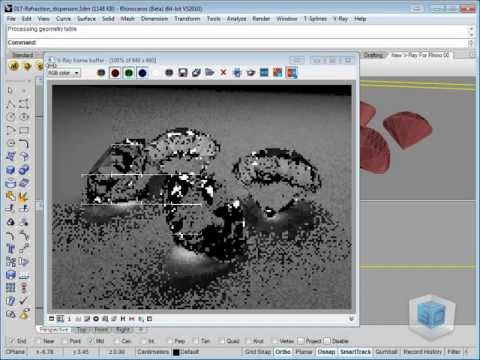
Task: Open the V-Ray menu
Action: pyautogui.click(x=340, y=19)
